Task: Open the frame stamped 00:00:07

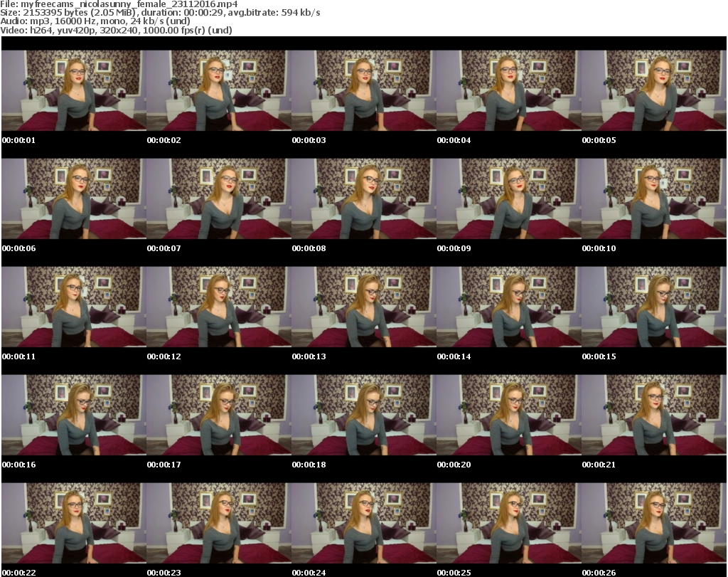Action: coord(219,198)
